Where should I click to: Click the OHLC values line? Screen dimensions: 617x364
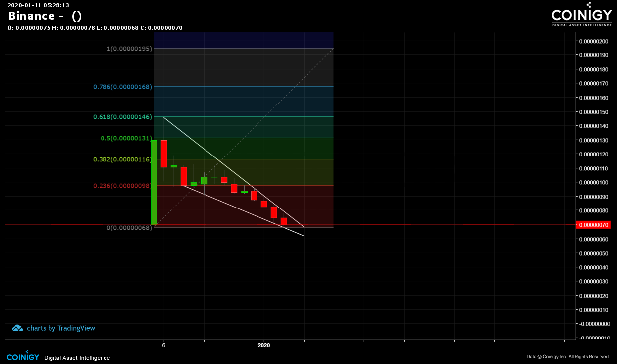point(95,28)
